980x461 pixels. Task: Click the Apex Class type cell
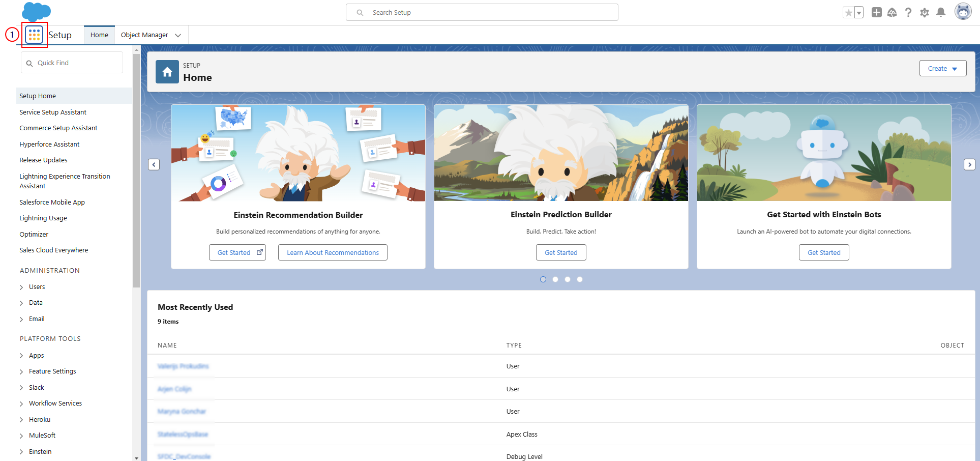[522, 434]
